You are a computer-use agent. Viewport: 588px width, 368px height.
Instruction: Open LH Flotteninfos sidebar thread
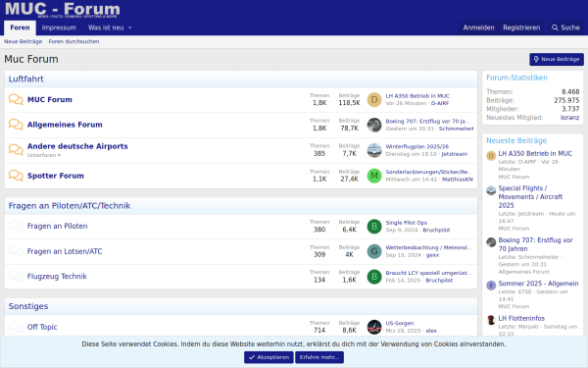tap(521, 318)
